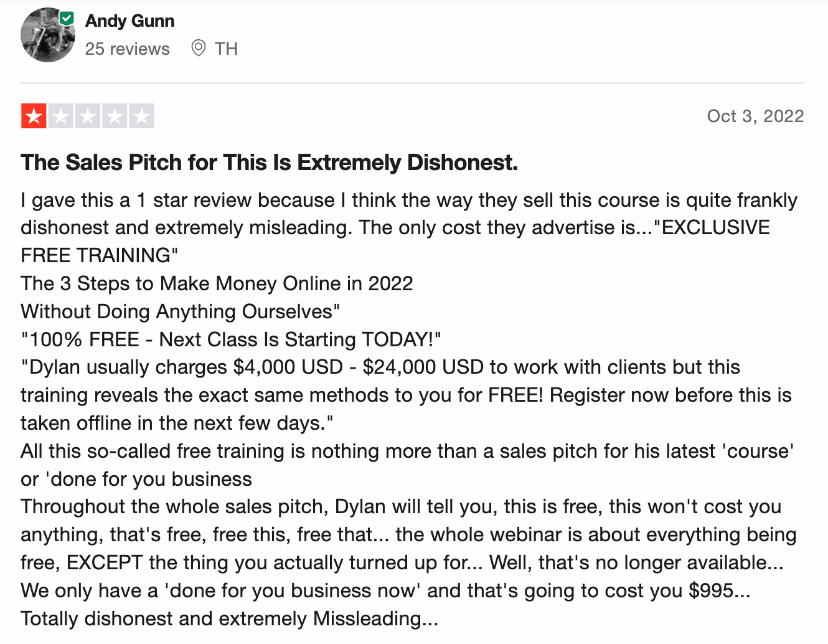Click the first red filled star
Image resolution: width=828 pixels, height=644 pixels.
coord(34,116)
